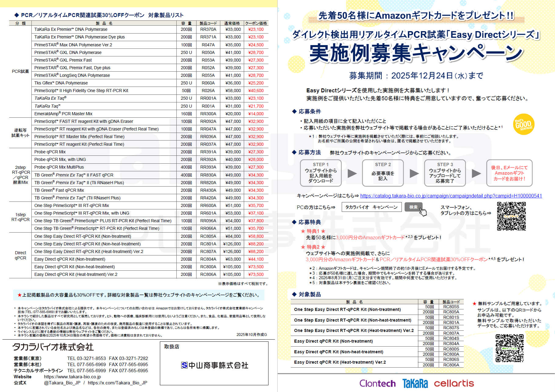The height and width of the screenshot is (392, 555).
Task: Click the free sample QR code
Action: (x=509, y=348)
